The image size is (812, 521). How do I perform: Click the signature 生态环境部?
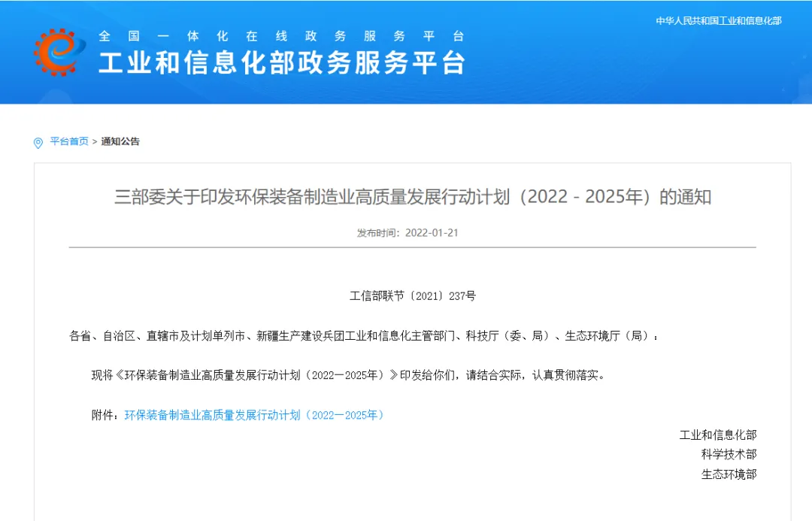tap(729, 474)
